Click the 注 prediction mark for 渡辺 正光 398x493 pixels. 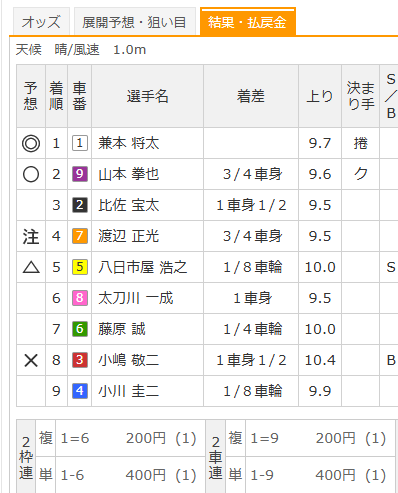pos(31,236)
